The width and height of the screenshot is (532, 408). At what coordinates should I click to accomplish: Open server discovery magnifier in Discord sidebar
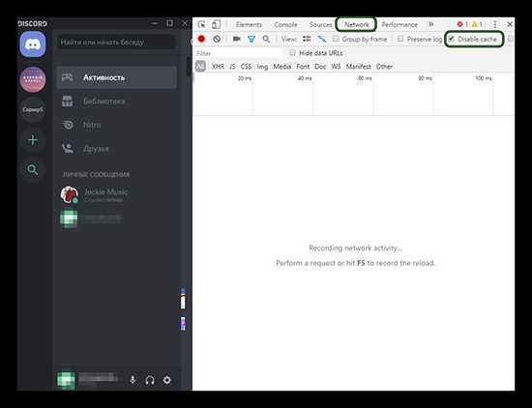tap(33, 169)
